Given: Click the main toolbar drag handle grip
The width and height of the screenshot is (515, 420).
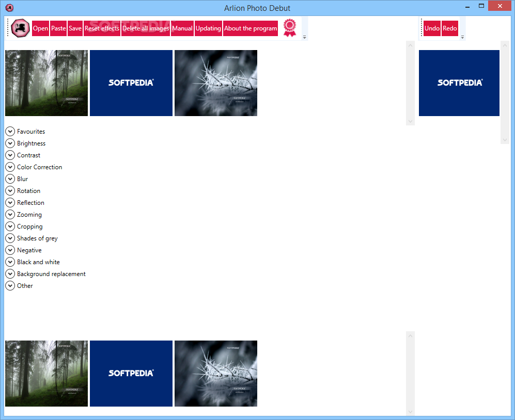Looking at the screenshot, I should pyautogui.click(x=8, y=28).
